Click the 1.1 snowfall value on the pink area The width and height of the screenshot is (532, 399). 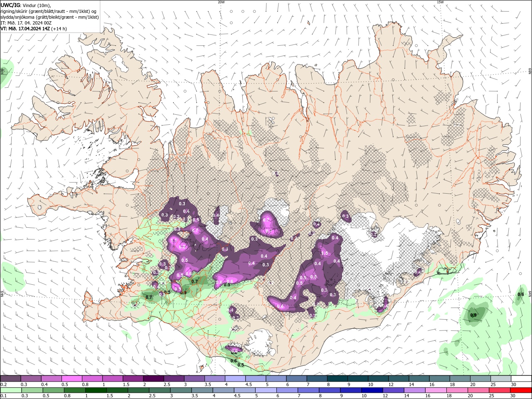[174, 241]
